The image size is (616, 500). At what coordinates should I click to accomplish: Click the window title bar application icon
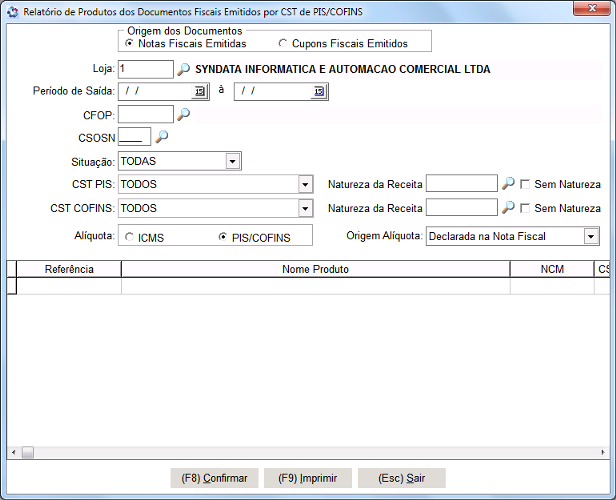12,10
